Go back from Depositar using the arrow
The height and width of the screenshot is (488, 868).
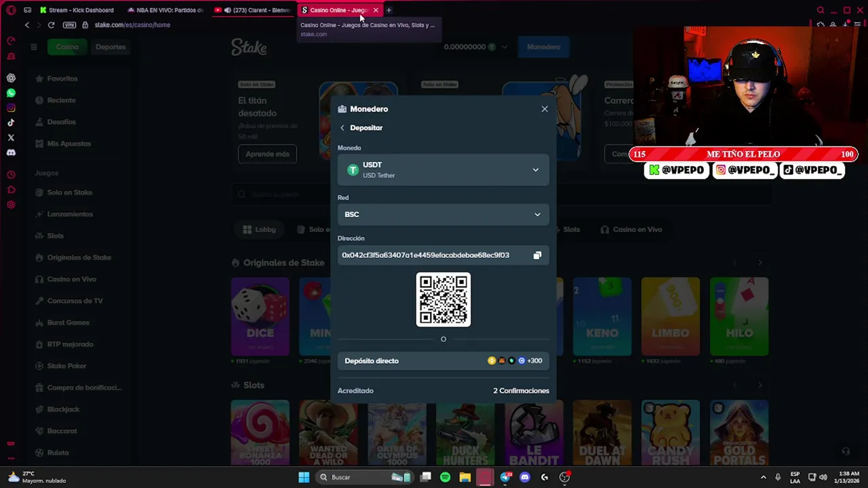click(x=342, y=127)
